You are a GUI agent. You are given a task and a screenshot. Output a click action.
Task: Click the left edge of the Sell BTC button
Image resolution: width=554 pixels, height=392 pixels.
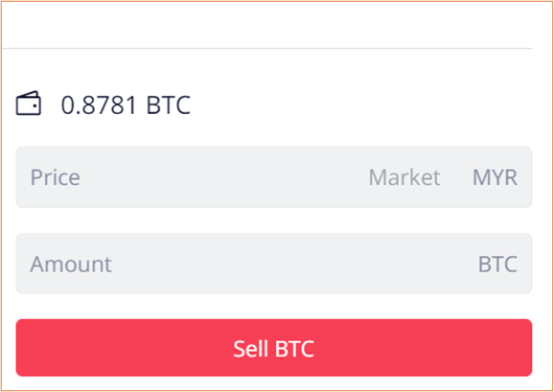pyautogui.click(x=25, y=348)
